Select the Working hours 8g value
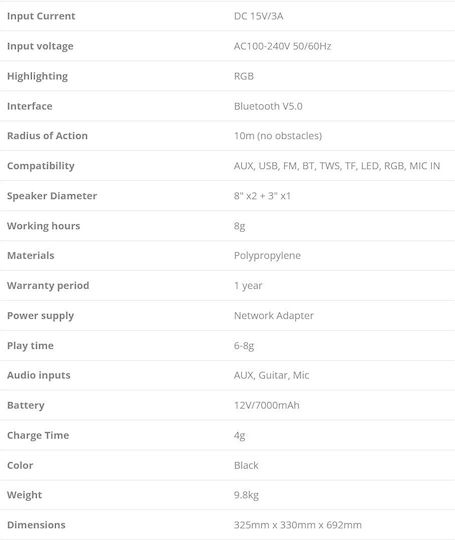Screen dimensions: 455x540 pyautogui.click(x=239, y=226)
